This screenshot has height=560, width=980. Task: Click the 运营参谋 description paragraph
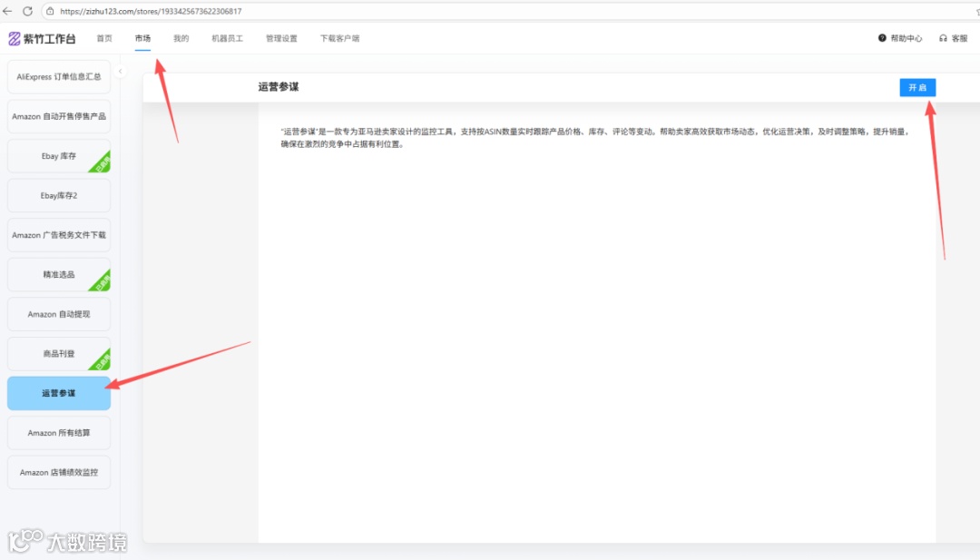594,137
